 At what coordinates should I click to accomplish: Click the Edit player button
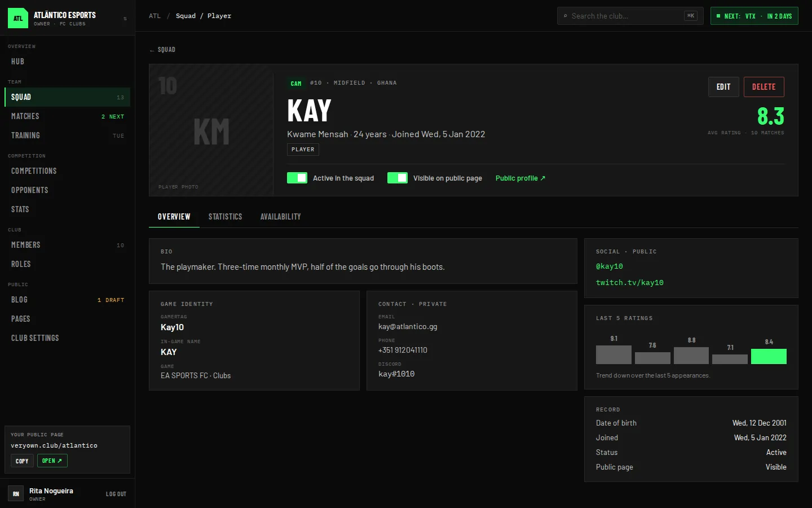[723, 87]
